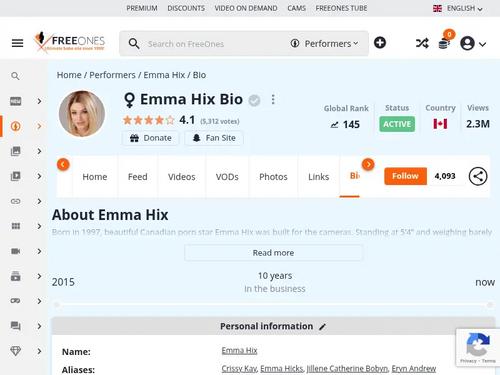This screenshot has width=500, height=375.
Task: Click the sidebar links chain icon
Action: [16, 201]
